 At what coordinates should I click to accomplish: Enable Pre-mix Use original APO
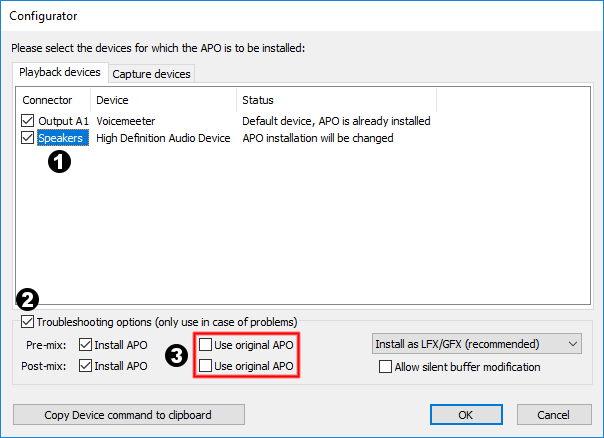tap(206, 344)
